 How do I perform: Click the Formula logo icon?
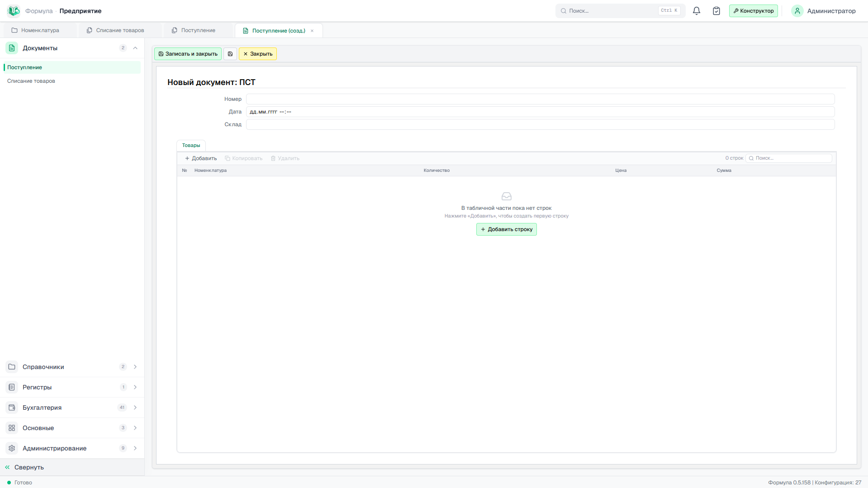click(x=14, y=10)
